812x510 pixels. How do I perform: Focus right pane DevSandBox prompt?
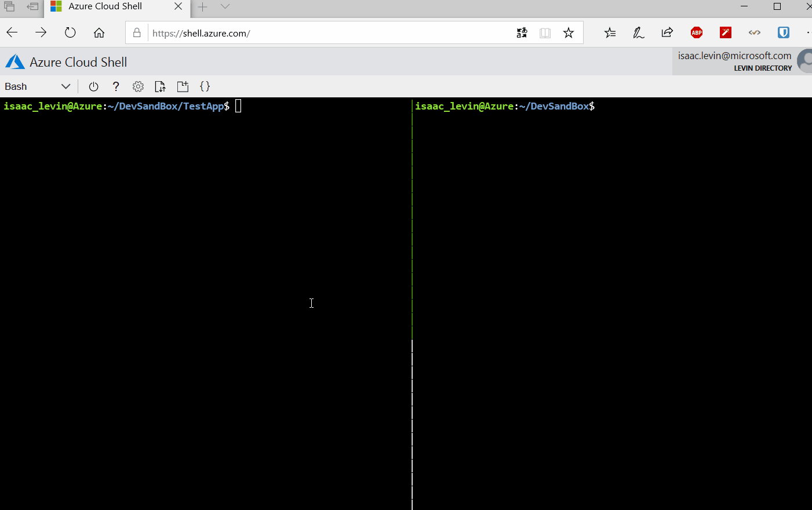505,106
